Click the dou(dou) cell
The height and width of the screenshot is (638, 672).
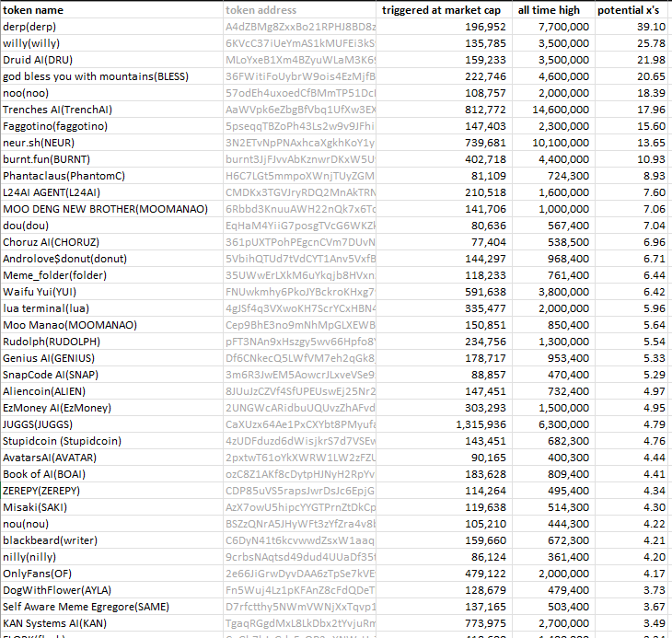point(111,226)
